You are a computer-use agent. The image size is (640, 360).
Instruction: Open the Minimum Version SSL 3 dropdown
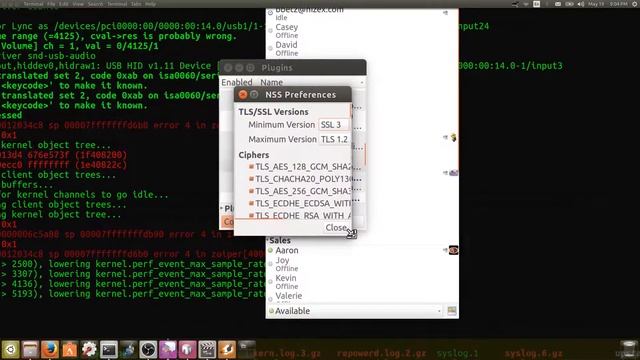coord(334,124)
